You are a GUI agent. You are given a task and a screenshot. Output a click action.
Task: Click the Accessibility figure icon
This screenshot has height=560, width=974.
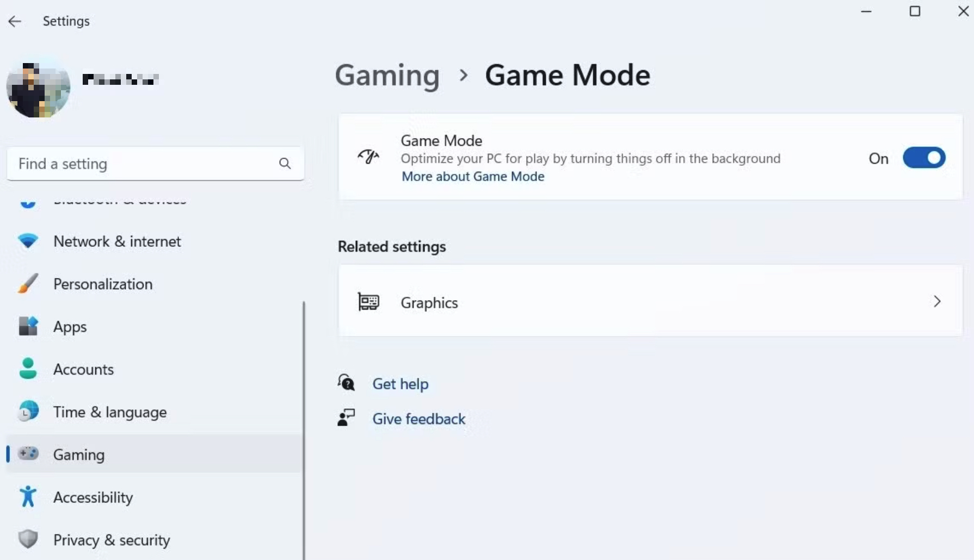[x=28, y=497]
